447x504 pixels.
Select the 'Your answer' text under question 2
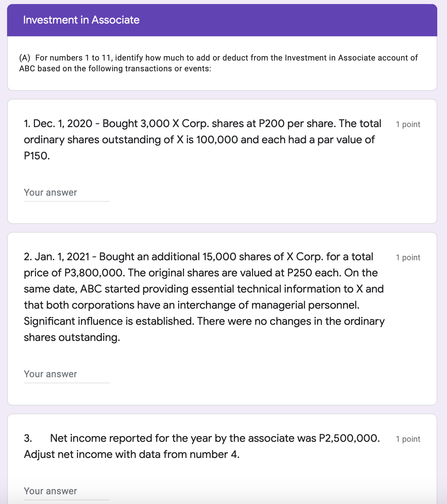click(x=50, y=374)
